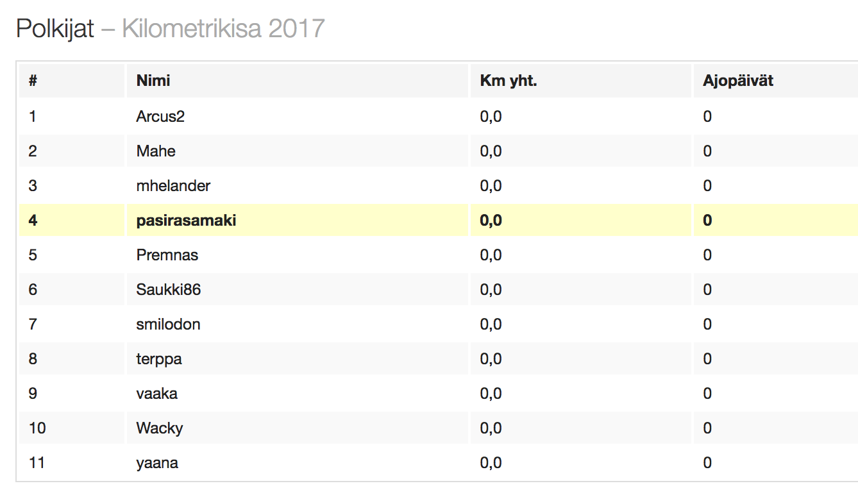This screenshot has width=858, height=504.
Task: Open the vaaka rider entry
Action: click(157, 394)
